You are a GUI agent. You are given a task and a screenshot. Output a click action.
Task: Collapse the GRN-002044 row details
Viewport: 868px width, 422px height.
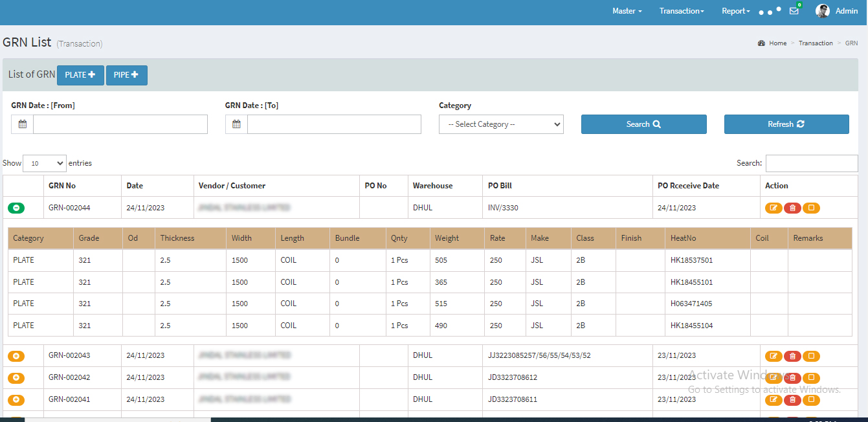(x=16, y=208)
